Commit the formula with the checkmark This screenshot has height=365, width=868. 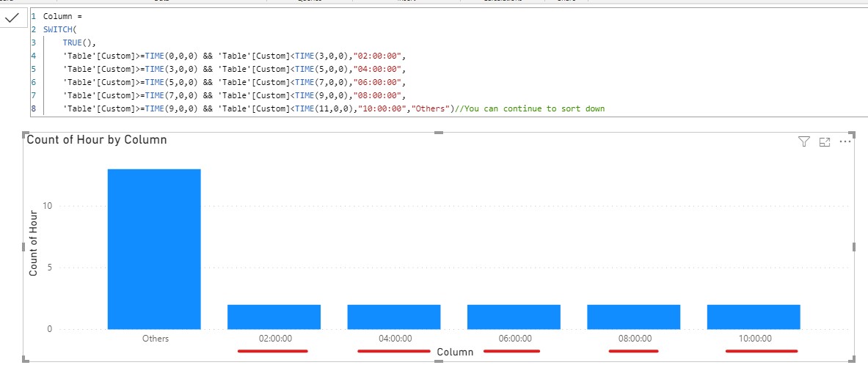pyautogui.click(x=12, y=18)
